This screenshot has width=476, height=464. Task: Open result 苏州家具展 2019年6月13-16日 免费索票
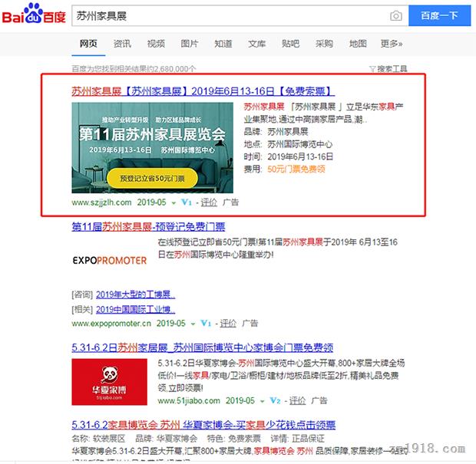(203, 91)
